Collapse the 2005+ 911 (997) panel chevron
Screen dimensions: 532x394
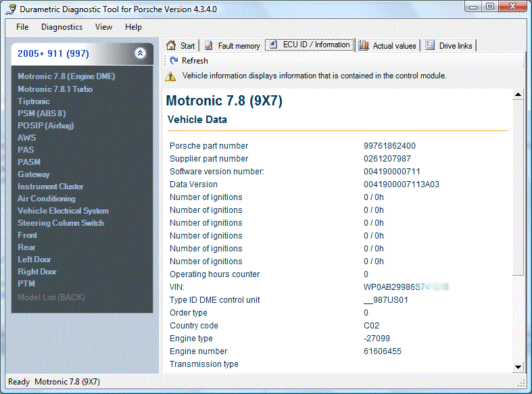140,53
